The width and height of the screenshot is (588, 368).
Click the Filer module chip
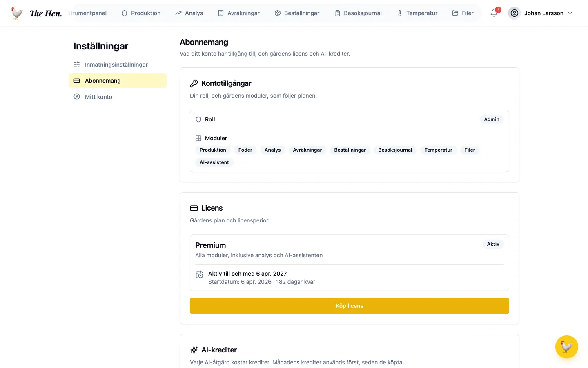click(470, 150)
